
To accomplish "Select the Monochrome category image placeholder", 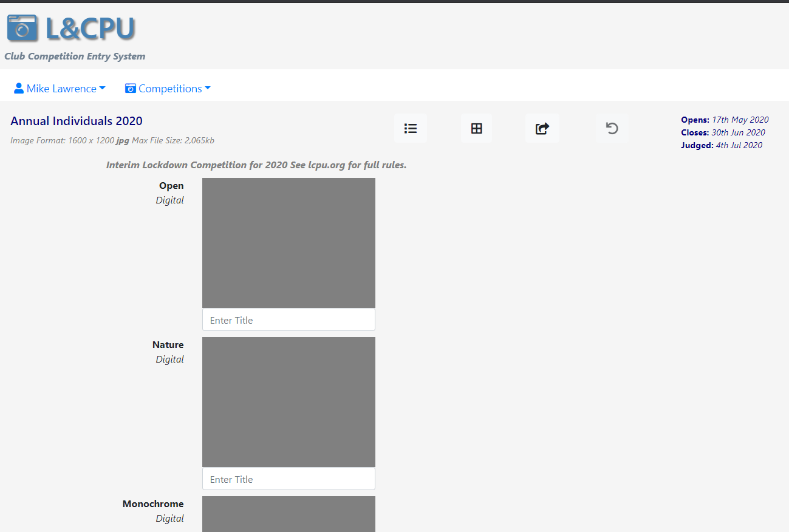I will [289, 514].
